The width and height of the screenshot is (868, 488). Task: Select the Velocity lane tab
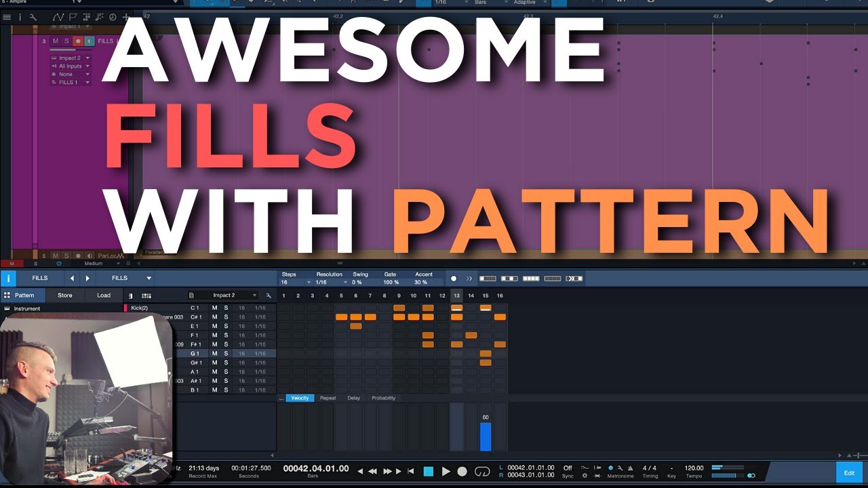pos(300,398)
